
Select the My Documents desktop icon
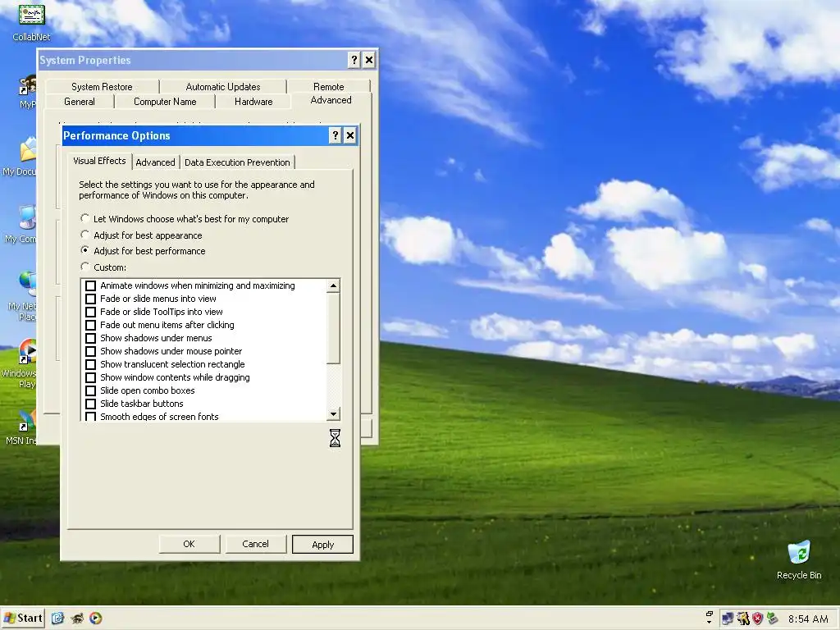pyautogui.click(x=21, y=155)
